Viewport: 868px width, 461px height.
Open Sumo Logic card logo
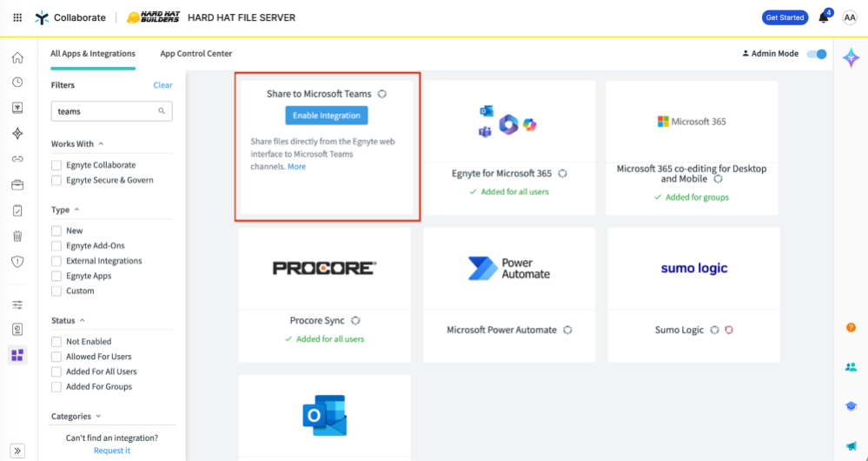pyautogui.click(x=694, y=269)
